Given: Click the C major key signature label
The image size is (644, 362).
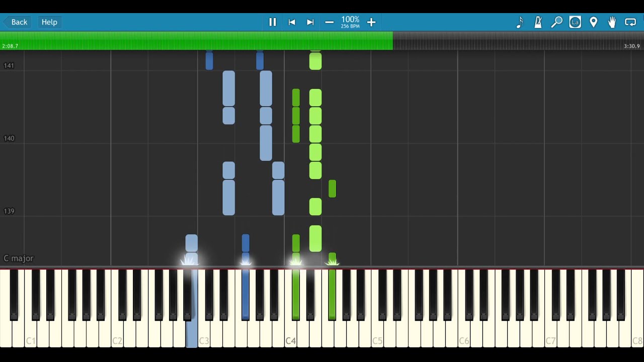Looking at the screenshot, I should [x=19, y=258].
